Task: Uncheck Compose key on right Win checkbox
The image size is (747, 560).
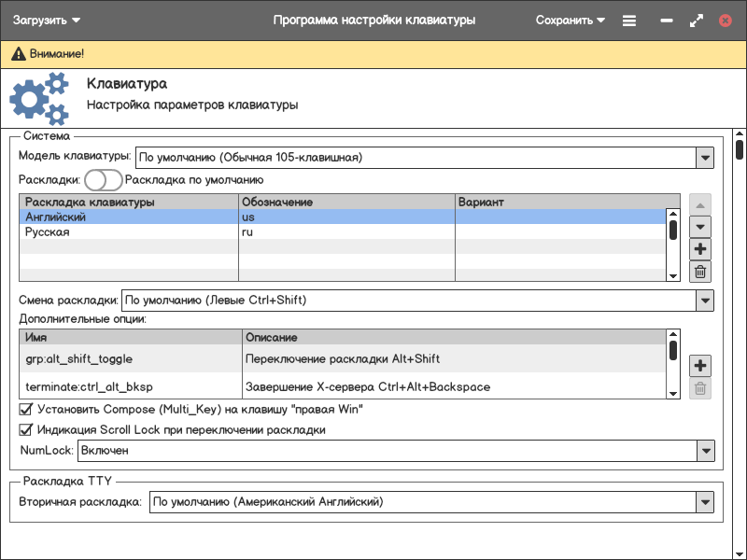Action: 26,410
